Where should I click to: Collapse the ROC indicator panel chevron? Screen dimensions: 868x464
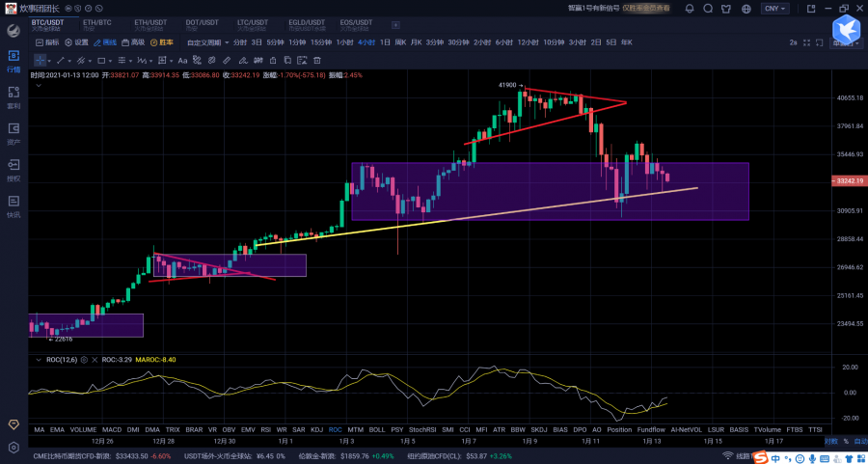[39, 359]
